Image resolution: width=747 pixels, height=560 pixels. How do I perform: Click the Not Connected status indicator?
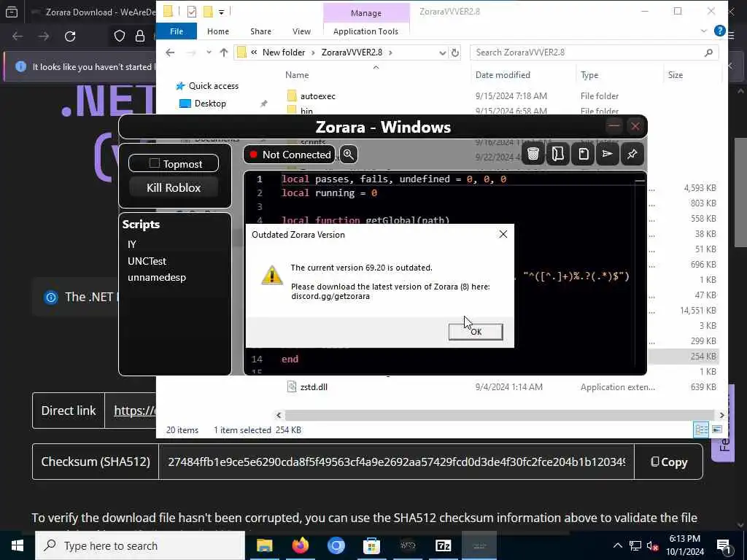click(290, 155)
